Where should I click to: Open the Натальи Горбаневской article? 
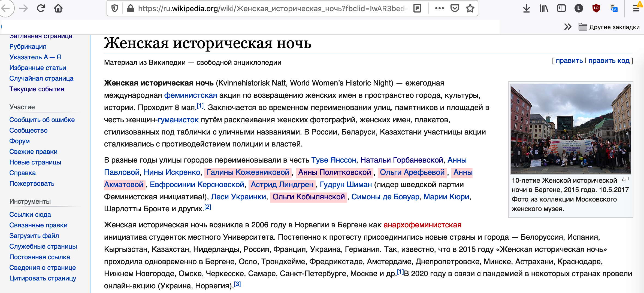[x=402, y=160]
